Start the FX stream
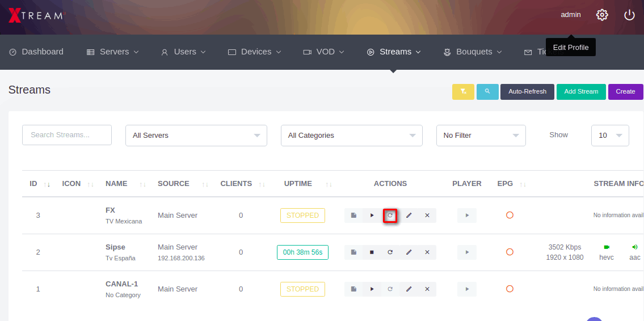The height and width of the screenshot is (321, 644). 372,216
